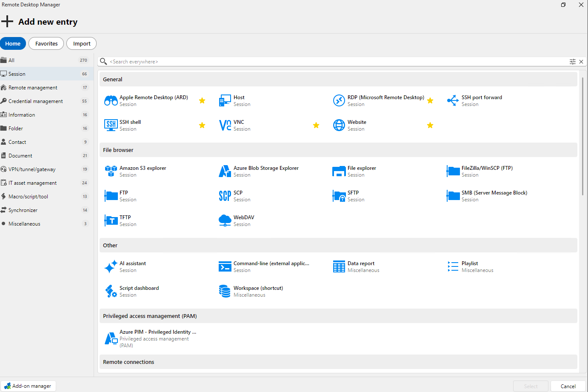588x392 pixels.
Task: Select the Azure PIM Privileged Identity icon
Action: click(x=111, y=338)
